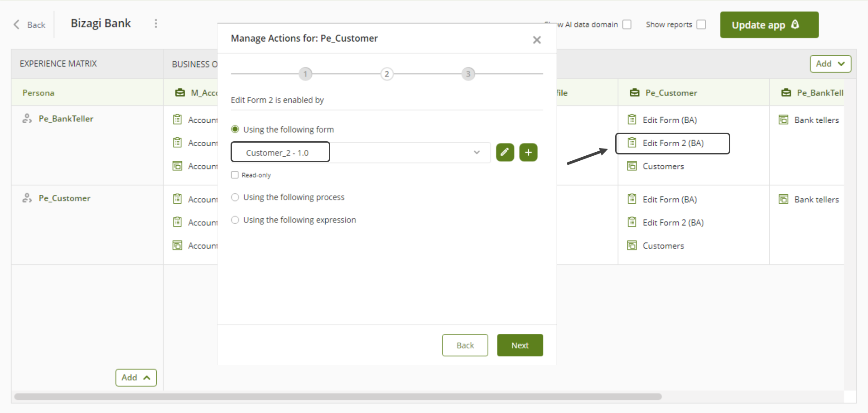This screenshot has width=868, height=413.
Task: Select Using the following process option
Action: pyautogui.click(x=235, y=197)
